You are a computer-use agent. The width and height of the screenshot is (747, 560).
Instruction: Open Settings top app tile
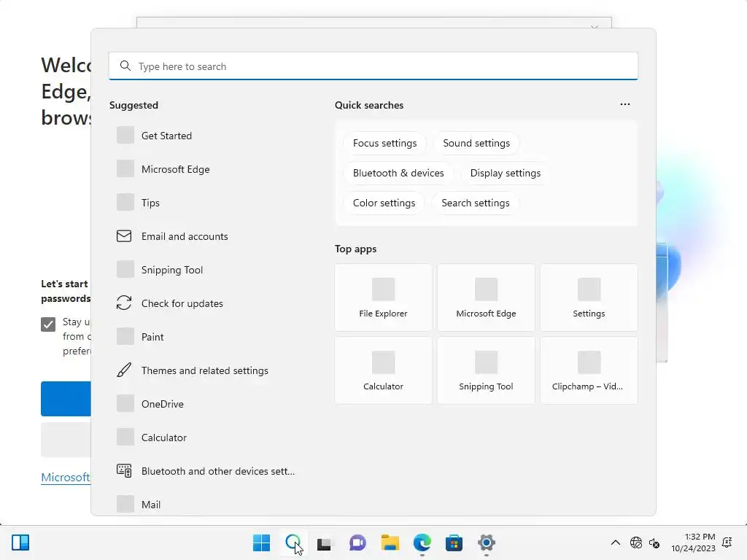pyautogui.click(x=589, y=297)
